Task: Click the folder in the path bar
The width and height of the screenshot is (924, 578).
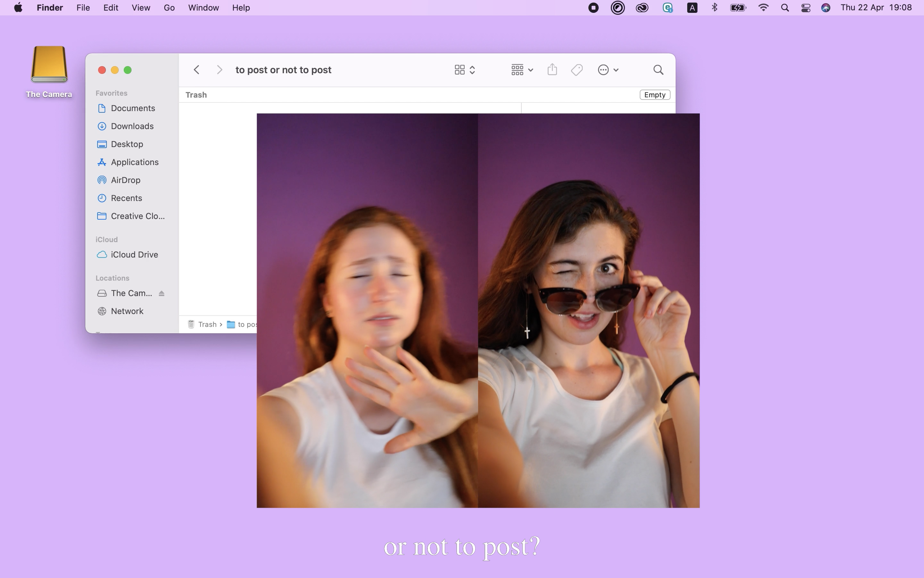Action: 242,324
